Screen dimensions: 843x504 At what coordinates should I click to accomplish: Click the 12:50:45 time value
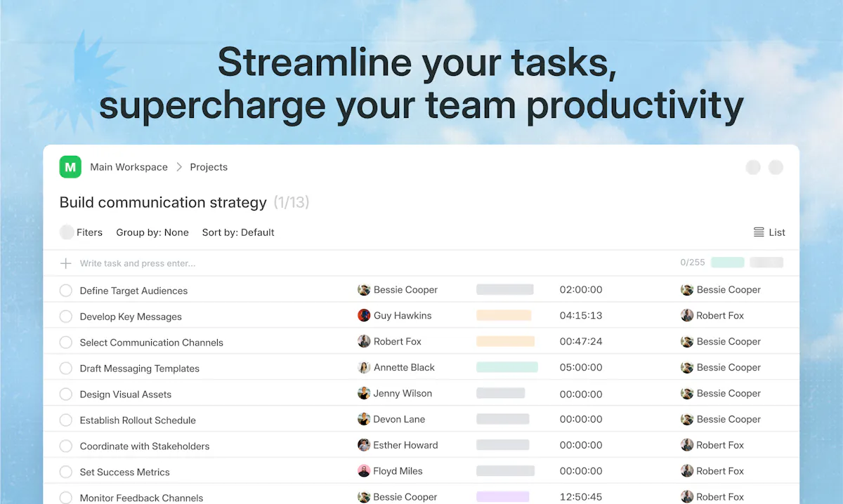pyautogui.click(x=581, y=497)
